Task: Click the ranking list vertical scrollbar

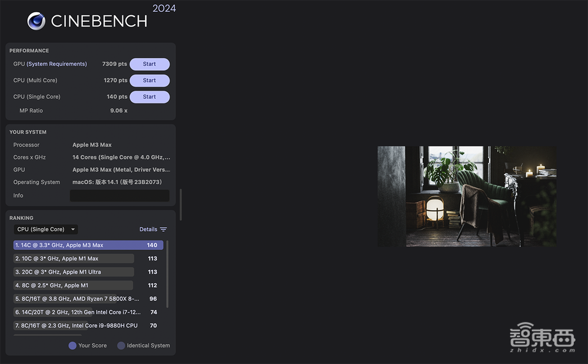Action: pos(168,273)
